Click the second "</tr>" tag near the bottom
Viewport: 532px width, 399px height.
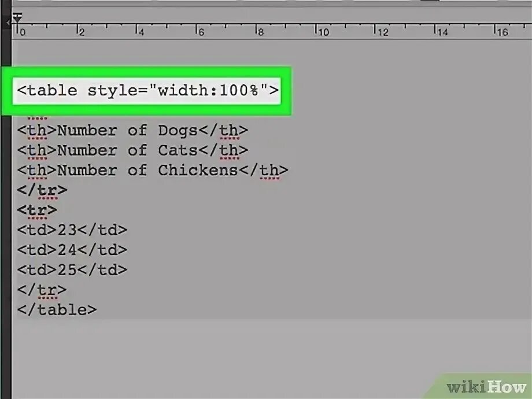pyautogui.click(x=42, y=289)
